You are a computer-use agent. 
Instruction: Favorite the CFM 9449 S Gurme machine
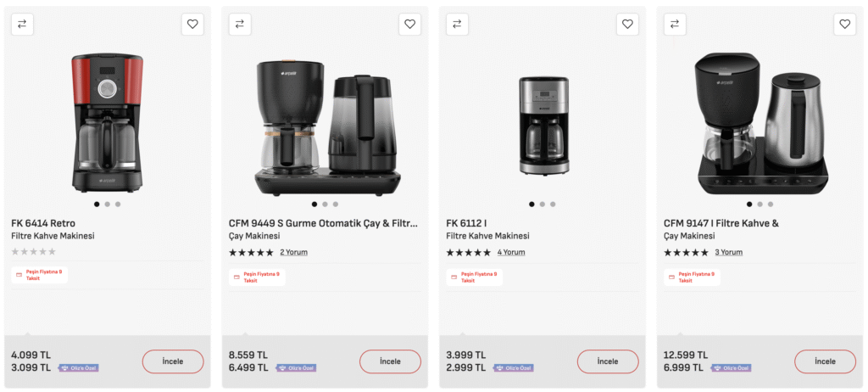coord(409,25)
